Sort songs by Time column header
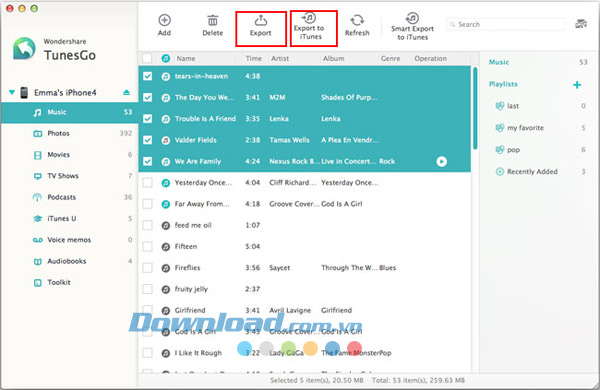This screenshot has height=390, width=600. click(x=253, y=59)
